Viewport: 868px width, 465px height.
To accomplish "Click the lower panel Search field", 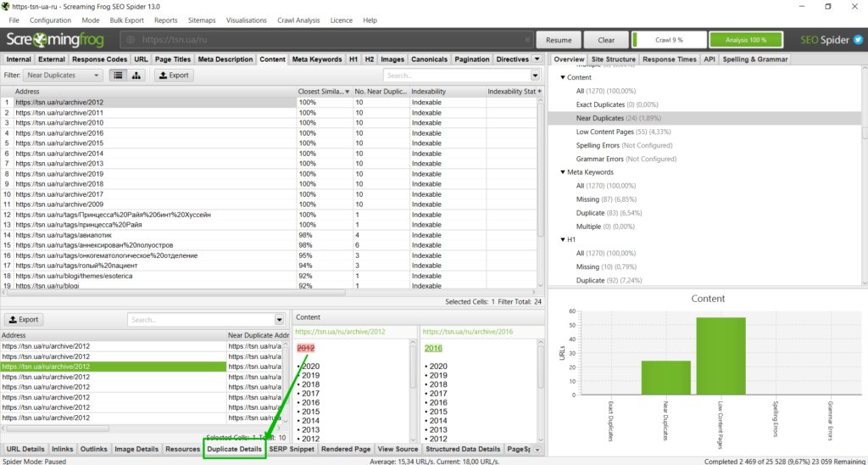I will (x=201, y=320).
